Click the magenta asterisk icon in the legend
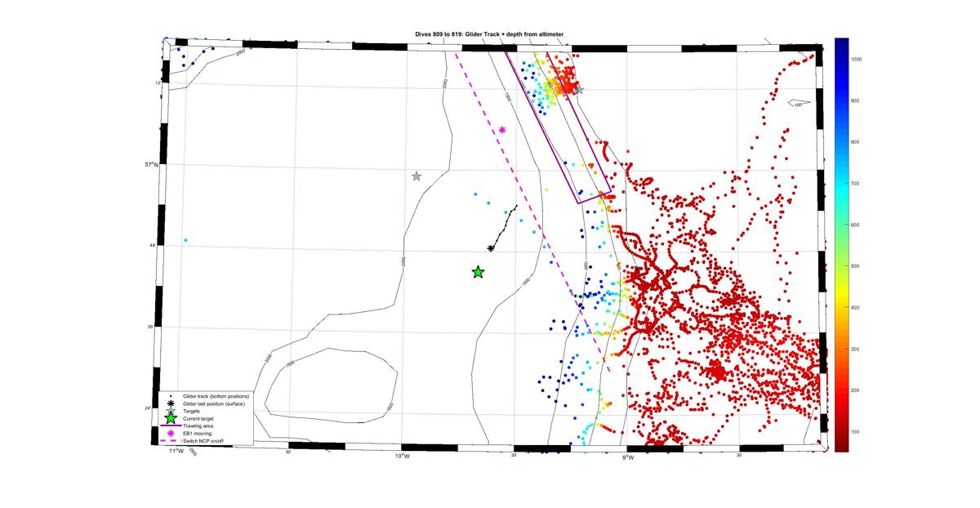The width and height of the screenshot is (980, 508). coord(171,433)
